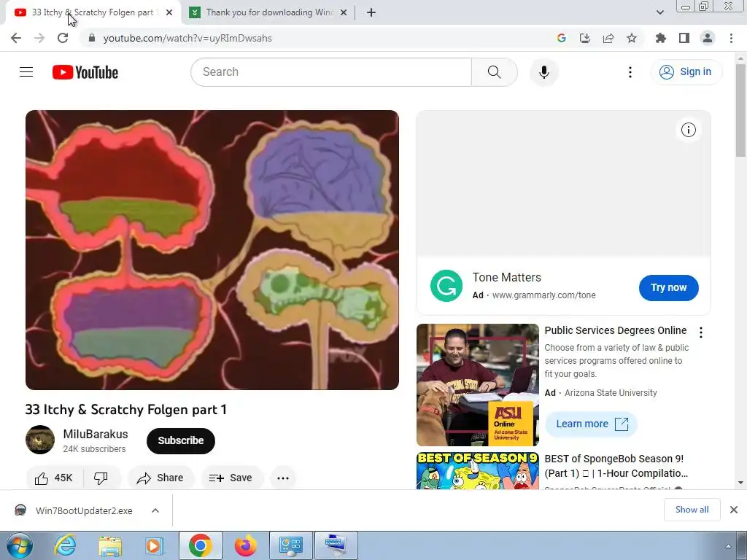Click the ad info icon
747x560 pixels.
(688, 130)
